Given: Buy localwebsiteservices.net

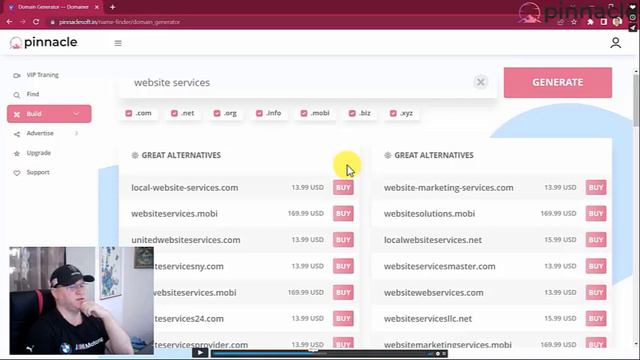Looking at the screenshot, I should click(x=596, y=240).
